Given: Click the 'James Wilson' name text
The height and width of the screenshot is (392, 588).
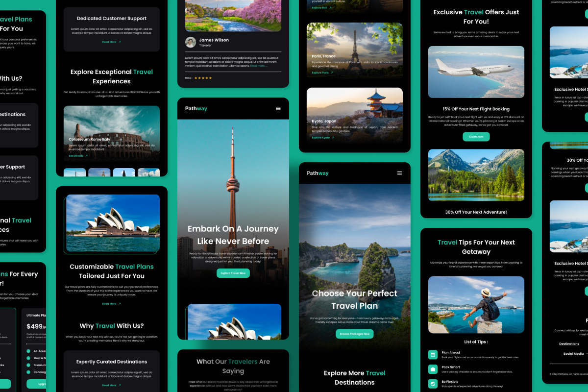Looking at the screenshot, I should (214, 40).
